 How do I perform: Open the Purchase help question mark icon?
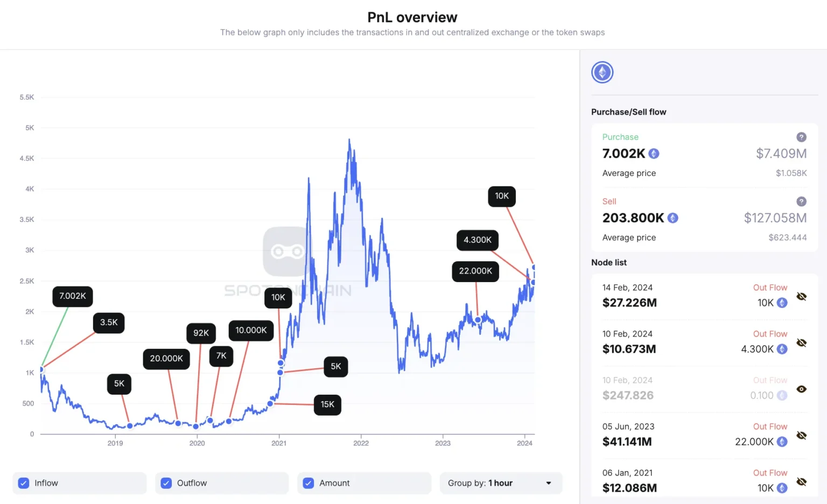tap(801, 137)
